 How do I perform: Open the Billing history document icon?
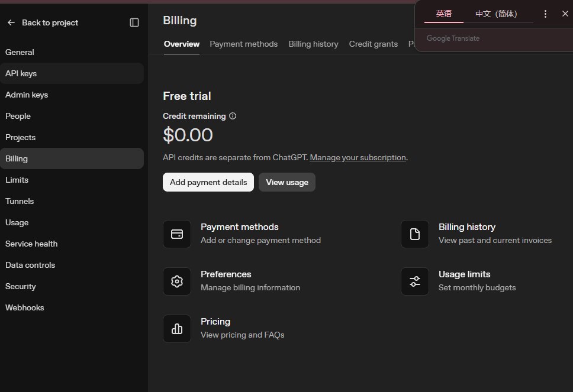tap(415, 234)
